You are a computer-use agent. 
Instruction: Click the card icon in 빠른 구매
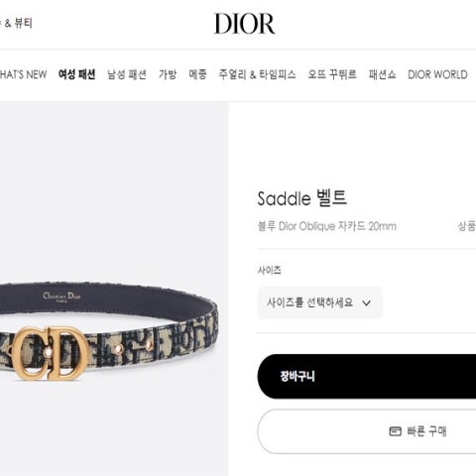coord(395,431)
